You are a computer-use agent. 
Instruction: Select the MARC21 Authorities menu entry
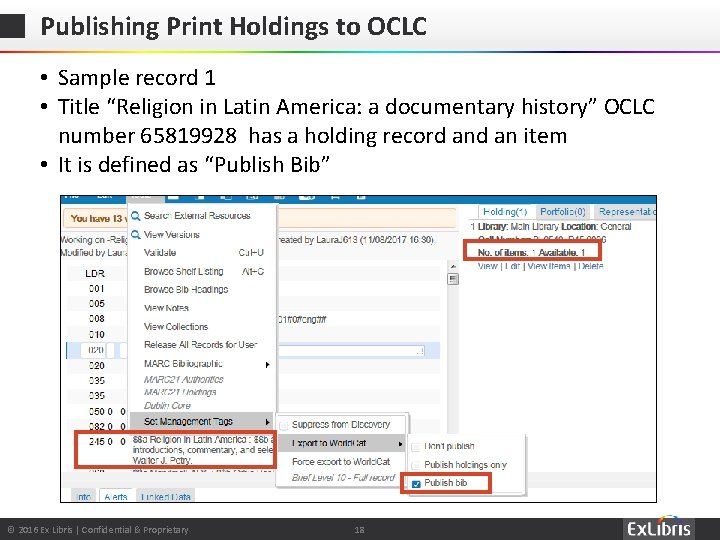pyautogui.click(x=183, y=379)
